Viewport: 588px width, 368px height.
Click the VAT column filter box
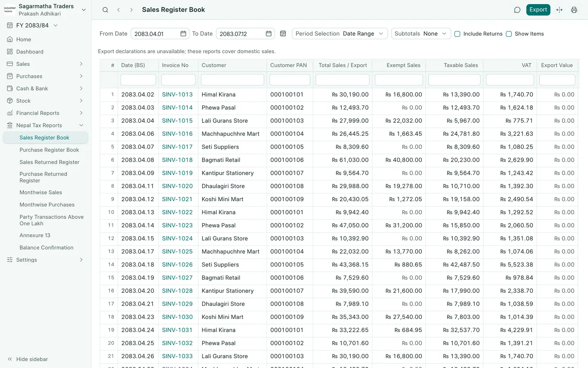510,80
